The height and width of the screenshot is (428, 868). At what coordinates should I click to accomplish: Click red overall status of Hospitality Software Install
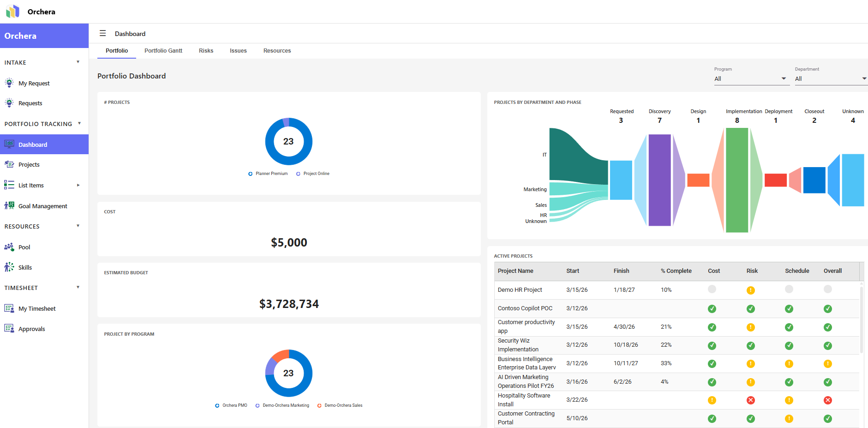pyautogui.click(x=828, y=400)
